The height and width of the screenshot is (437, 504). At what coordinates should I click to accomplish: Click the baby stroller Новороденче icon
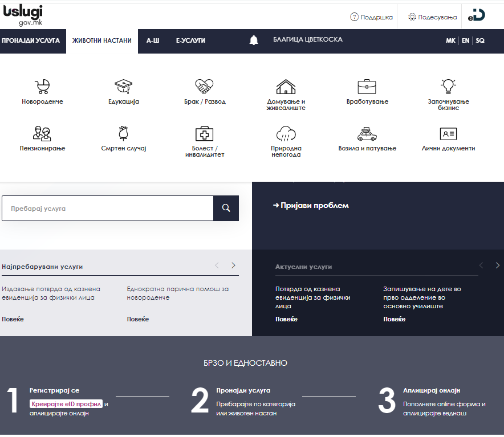[x=42, y=87]
